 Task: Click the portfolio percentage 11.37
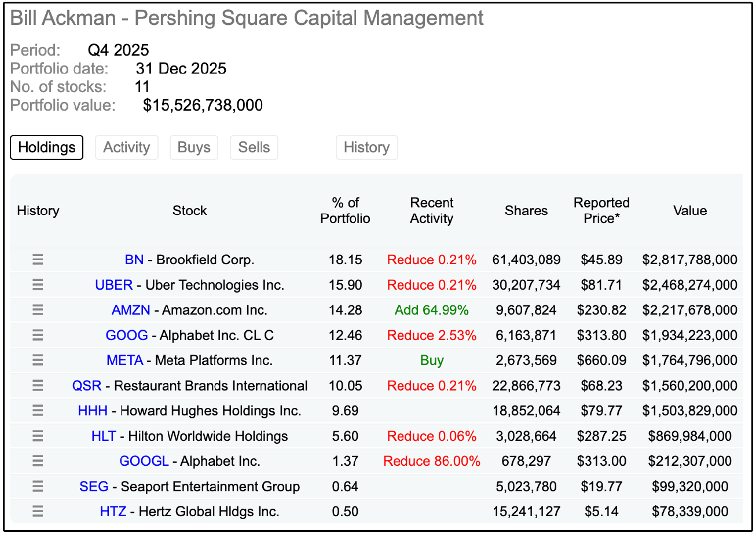pyautogui.click(x=346, y=360)
